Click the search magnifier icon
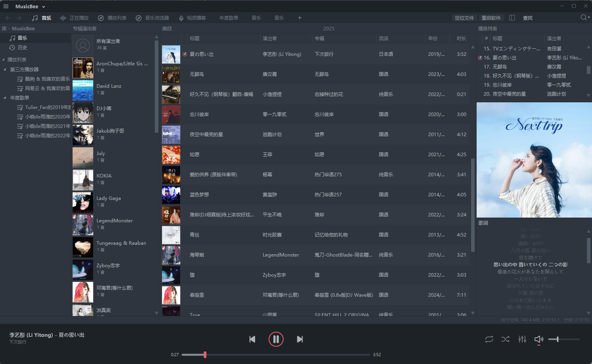 click(584, 18)
